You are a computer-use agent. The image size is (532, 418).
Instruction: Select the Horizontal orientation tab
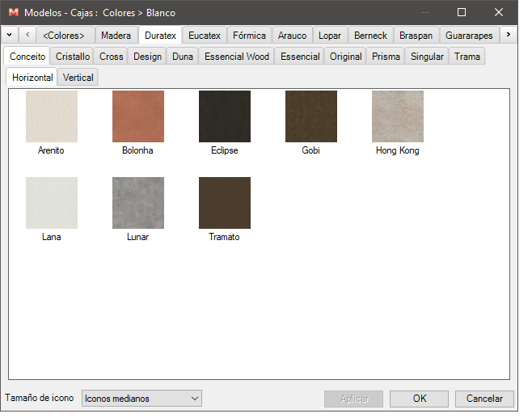pos(32,78)
